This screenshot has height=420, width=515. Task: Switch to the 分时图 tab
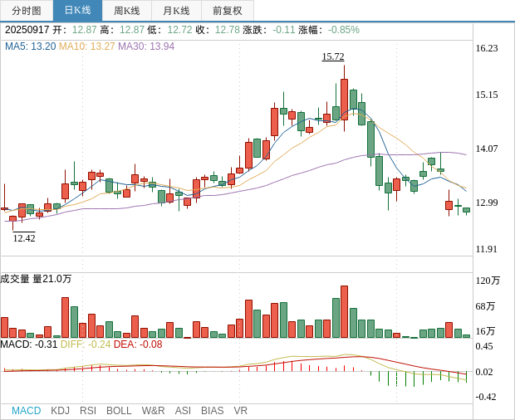click(27, 11)
